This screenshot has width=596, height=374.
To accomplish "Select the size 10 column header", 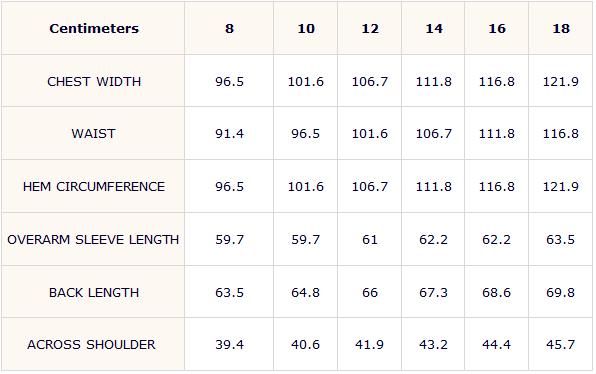I will click(x=306, y=29).
